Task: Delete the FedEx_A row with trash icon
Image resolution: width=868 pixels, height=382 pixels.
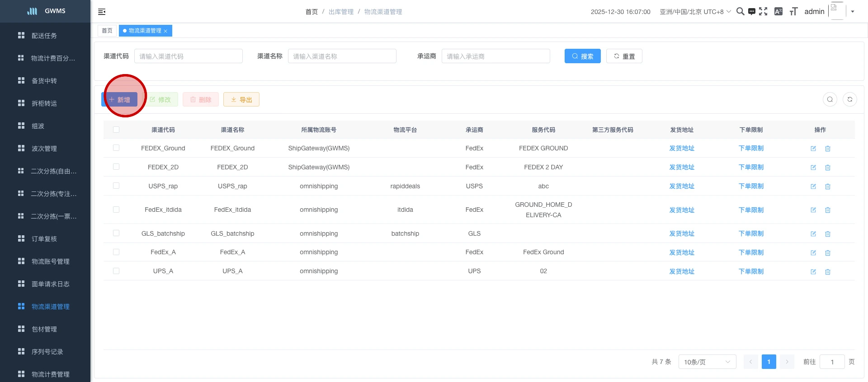Action: pyautogui.click(x=828, y=253)
